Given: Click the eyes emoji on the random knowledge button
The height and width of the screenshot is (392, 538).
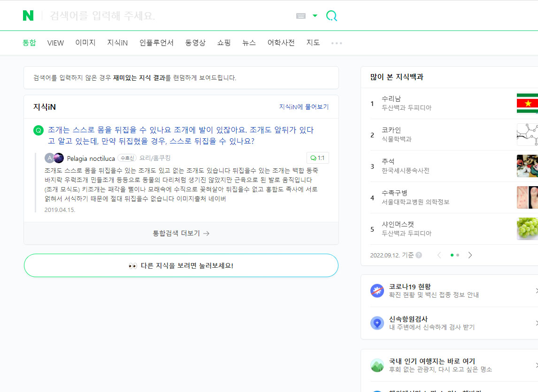Looking at the screenshot, I should coord(133,266).
